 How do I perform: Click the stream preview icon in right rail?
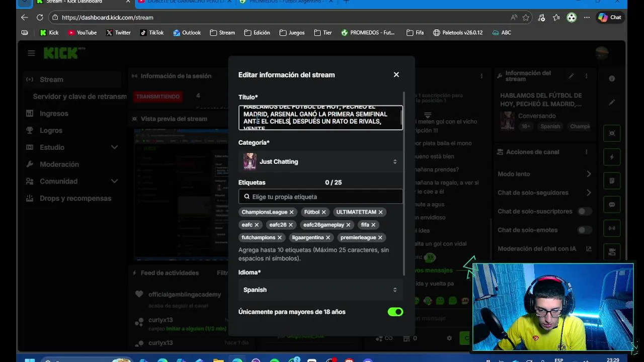(612, 133)
